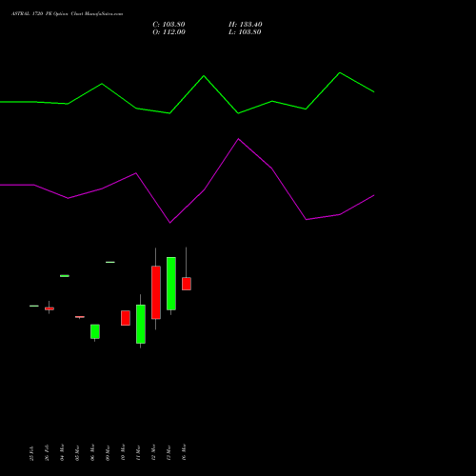
Task: Click the green dash candle for 09 Mar
Action: pyautogui.click(x=110, y=262)
